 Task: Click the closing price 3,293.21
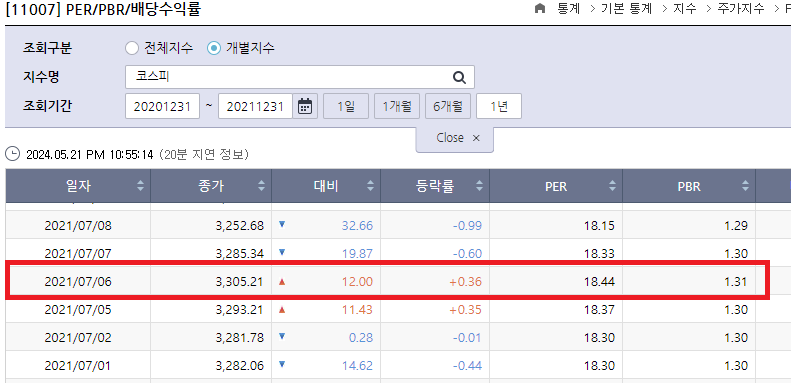pos(240,310)
